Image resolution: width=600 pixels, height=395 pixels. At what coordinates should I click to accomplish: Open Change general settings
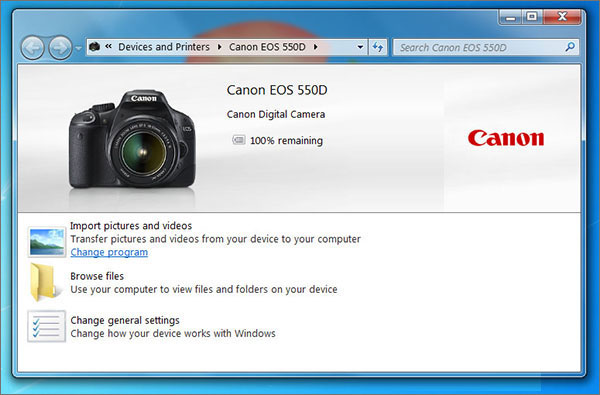[125, 320]
